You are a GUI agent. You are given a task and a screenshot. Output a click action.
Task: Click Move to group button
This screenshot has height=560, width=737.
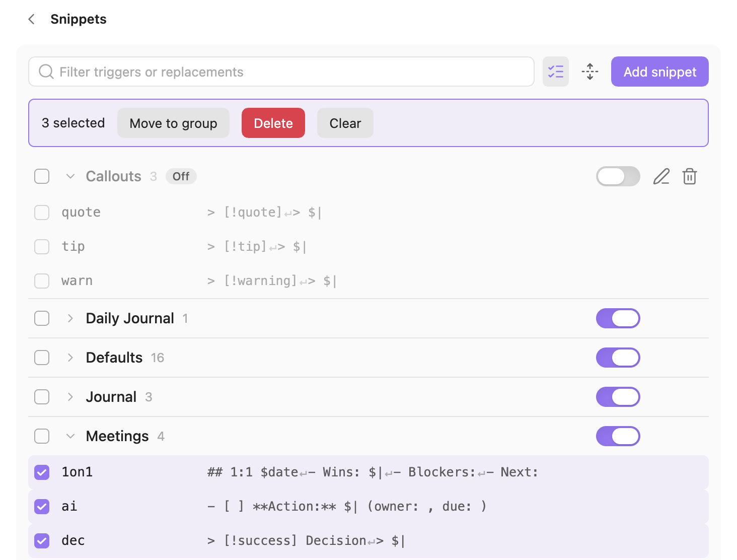pyautogui.click(x=173, y=123)
